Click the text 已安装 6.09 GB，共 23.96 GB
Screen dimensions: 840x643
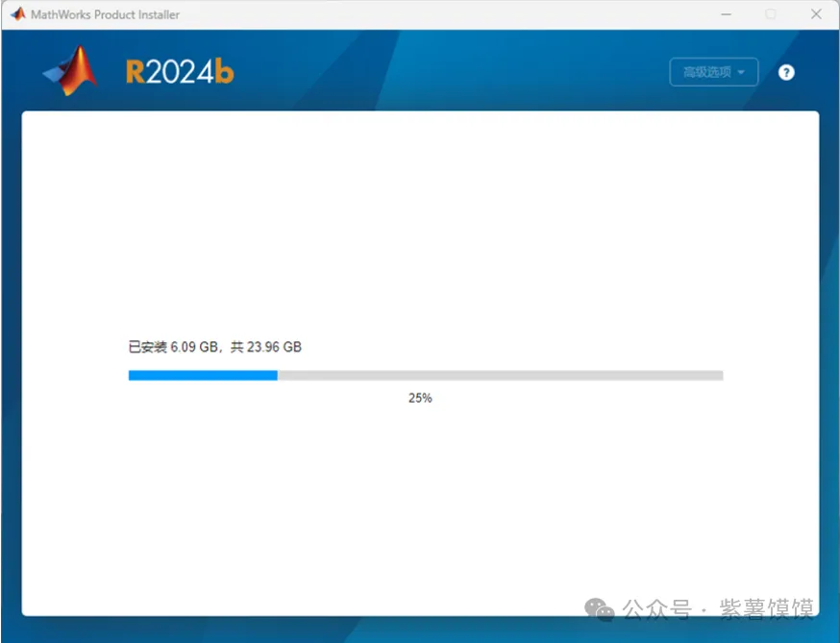[x=215, y=347]
